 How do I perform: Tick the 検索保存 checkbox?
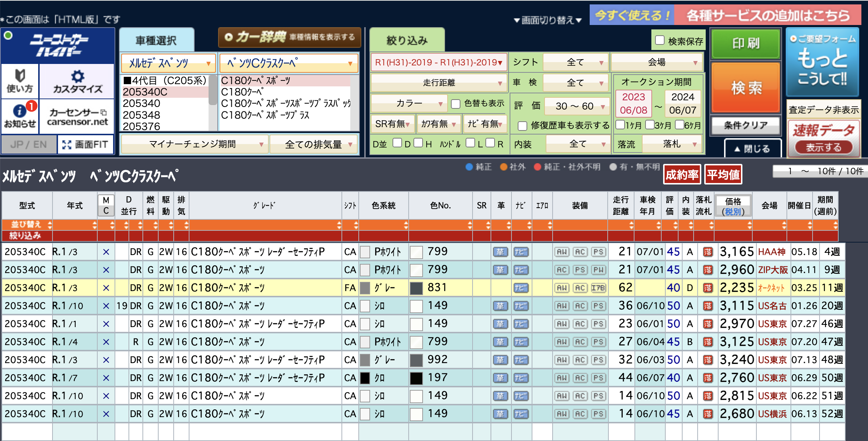click(660, 40)
